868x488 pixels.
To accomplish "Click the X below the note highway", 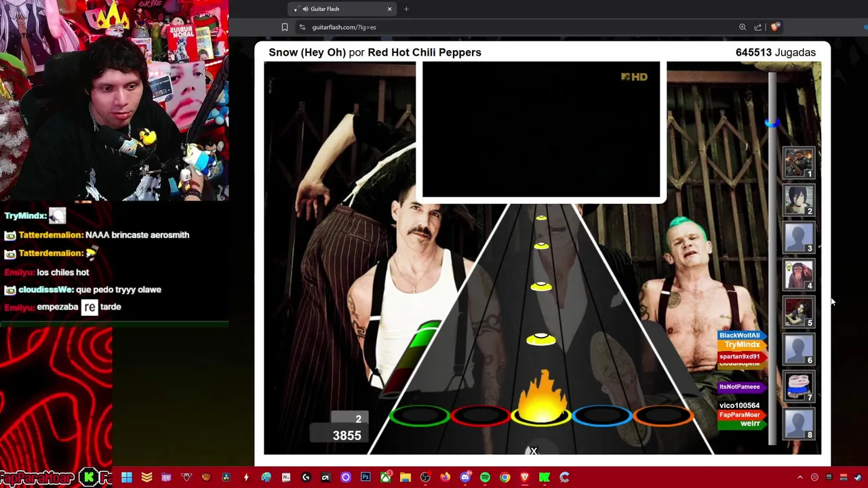I will (x=534, y=451).
